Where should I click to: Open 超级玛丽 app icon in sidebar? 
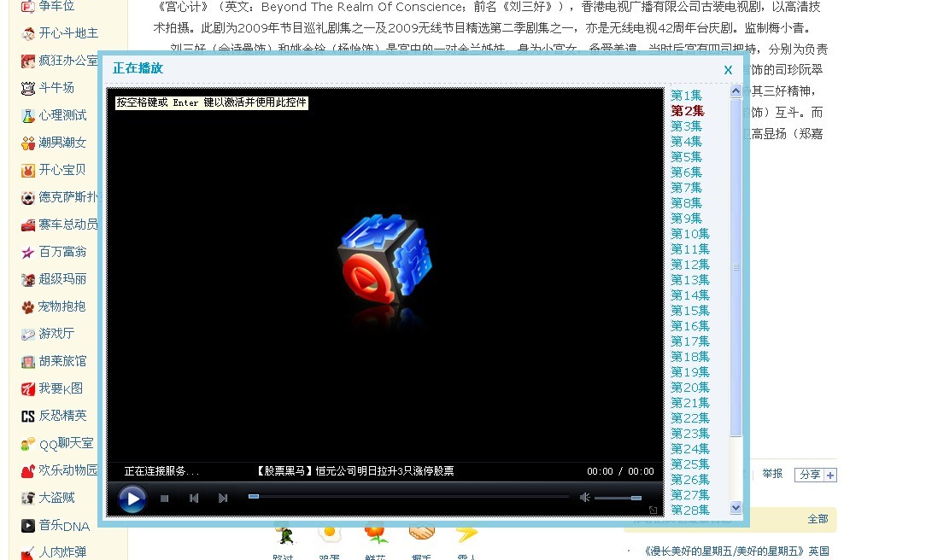[x=27, y=280]
